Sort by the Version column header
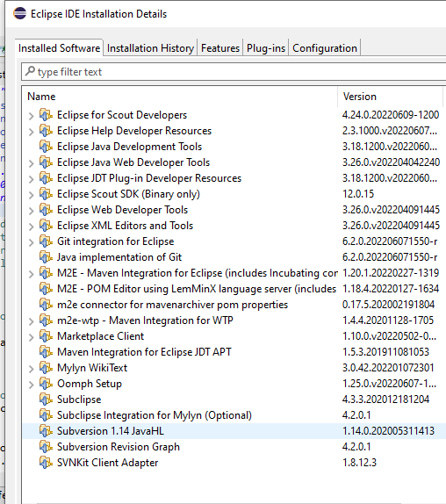Screen dimensions: 446x504 click(391, 97)
